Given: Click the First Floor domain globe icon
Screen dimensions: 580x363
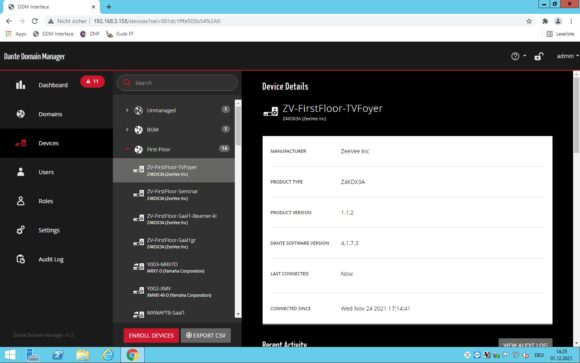Looking at the screenshot, I should tap(138, 149).
